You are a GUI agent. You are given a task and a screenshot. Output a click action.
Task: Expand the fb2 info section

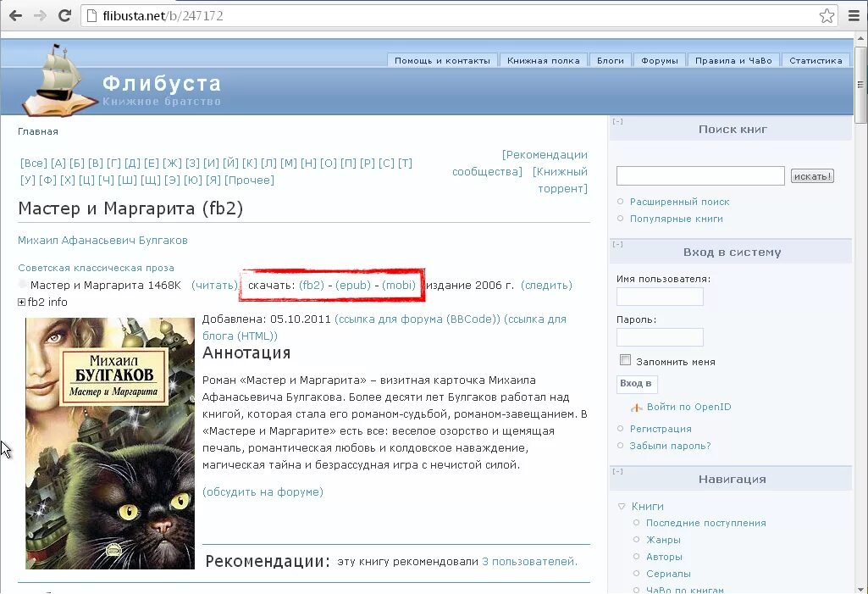click(x=21, y=302)
